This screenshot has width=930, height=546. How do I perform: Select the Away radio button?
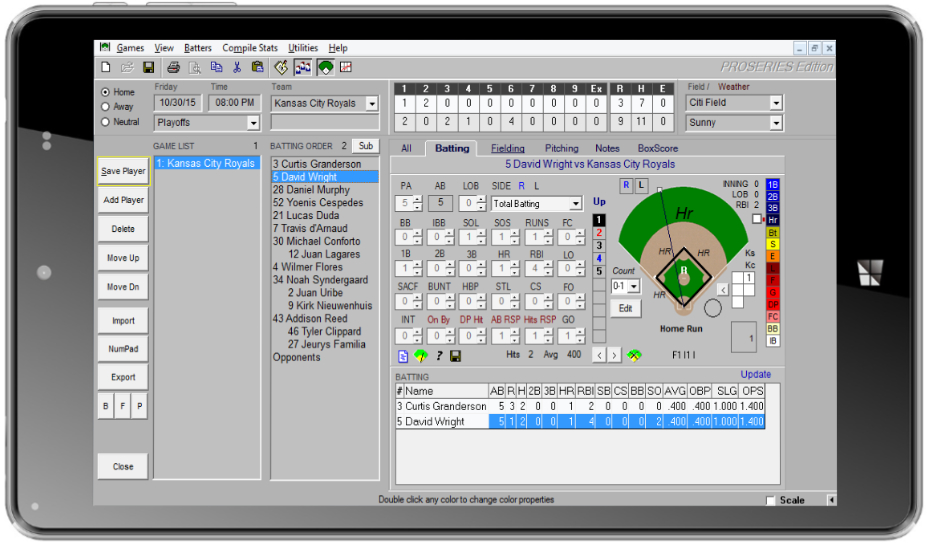[106, 107]
